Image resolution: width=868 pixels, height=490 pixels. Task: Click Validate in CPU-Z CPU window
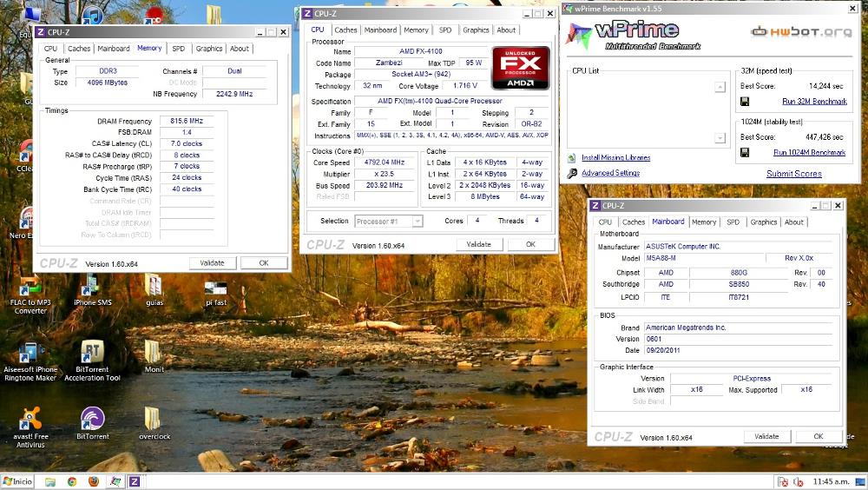point(478,244)
